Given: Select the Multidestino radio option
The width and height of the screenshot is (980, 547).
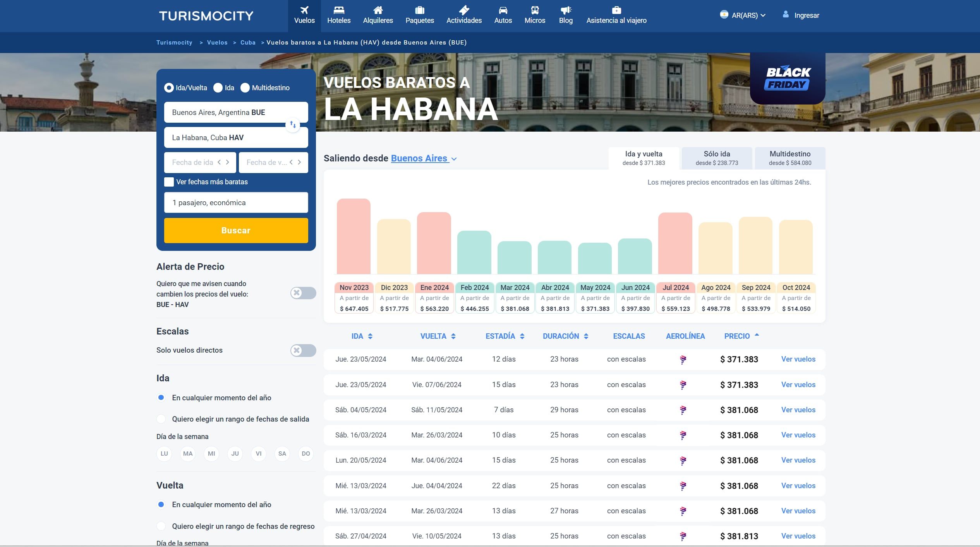Looking at the screenshot, I should [245, 88].
